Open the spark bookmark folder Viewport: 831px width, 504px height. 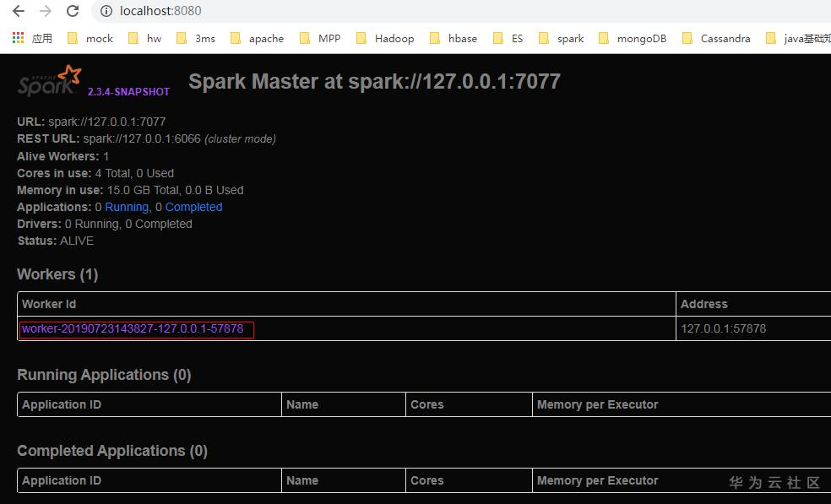tap(562, 38)
